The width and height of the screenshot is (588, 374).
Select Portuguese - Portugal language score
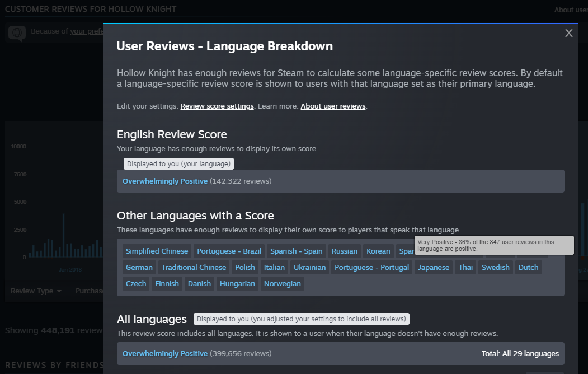[x=371, y=268]
